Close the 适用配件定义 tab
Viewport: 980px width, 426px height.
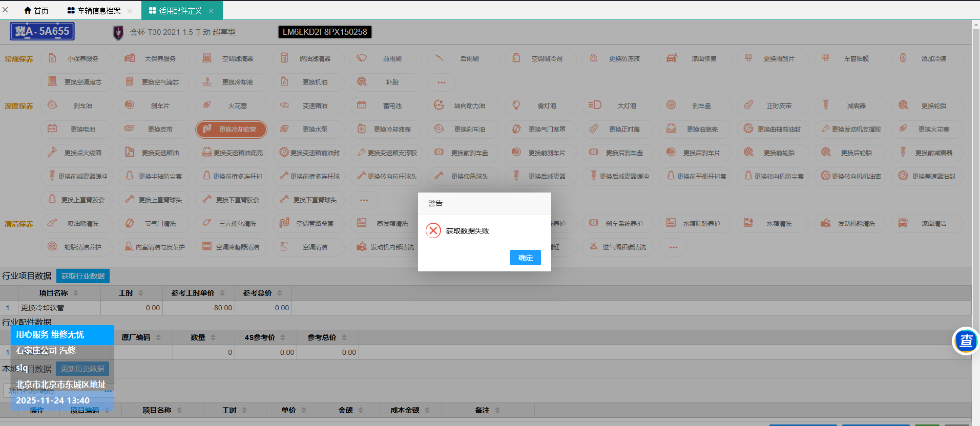tap(211, 11)
